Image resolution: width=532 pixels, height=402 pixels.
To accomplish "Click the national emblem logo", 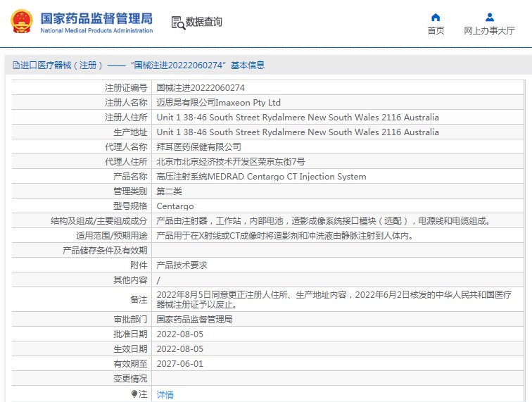I will point(20,22).
